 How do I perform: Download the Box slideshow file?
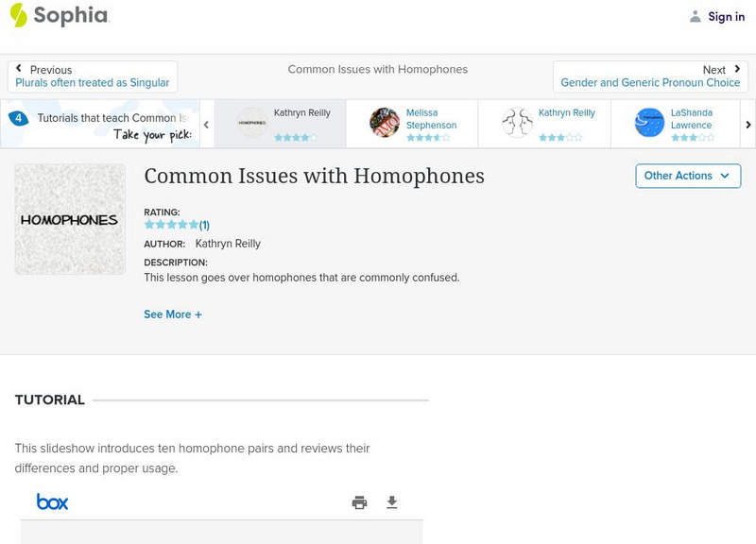[392, 502]
